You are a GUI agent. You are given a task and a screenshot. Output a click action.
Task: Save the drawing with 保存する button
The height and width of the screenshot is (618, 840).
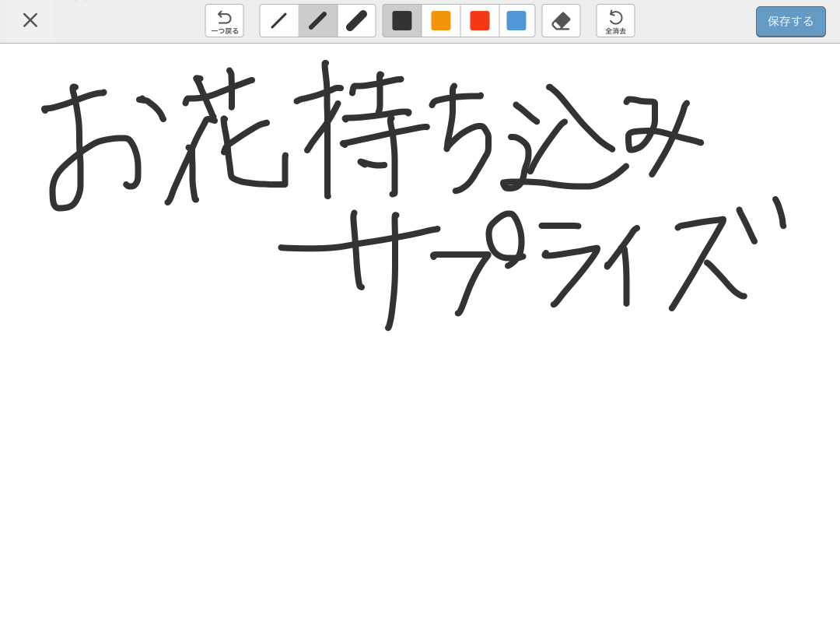(791, 22)
